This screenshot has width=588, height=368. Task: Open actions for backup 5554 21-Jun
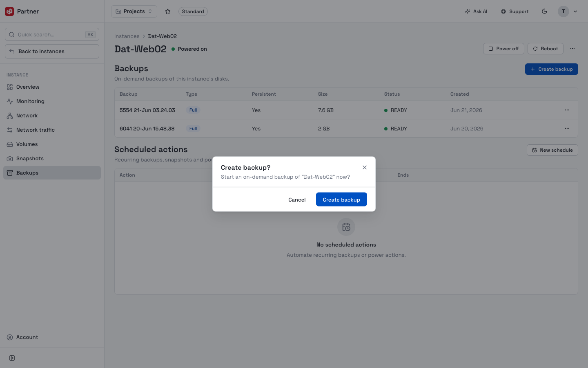[x=567, y=110]
